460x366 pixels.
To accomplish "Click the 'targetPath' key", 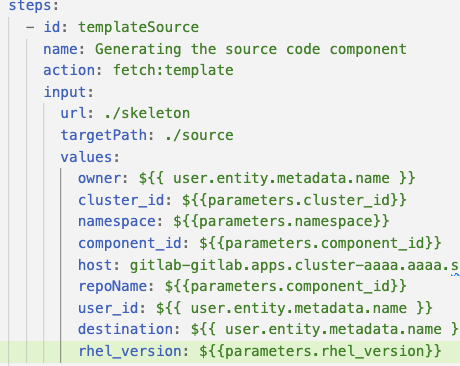I will click(104, 135).
